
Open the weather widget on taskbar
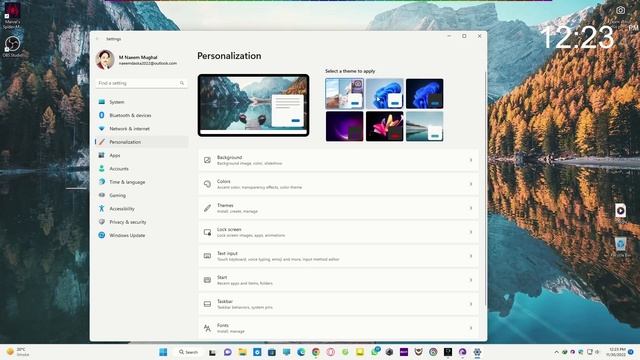tap(18, 352)
